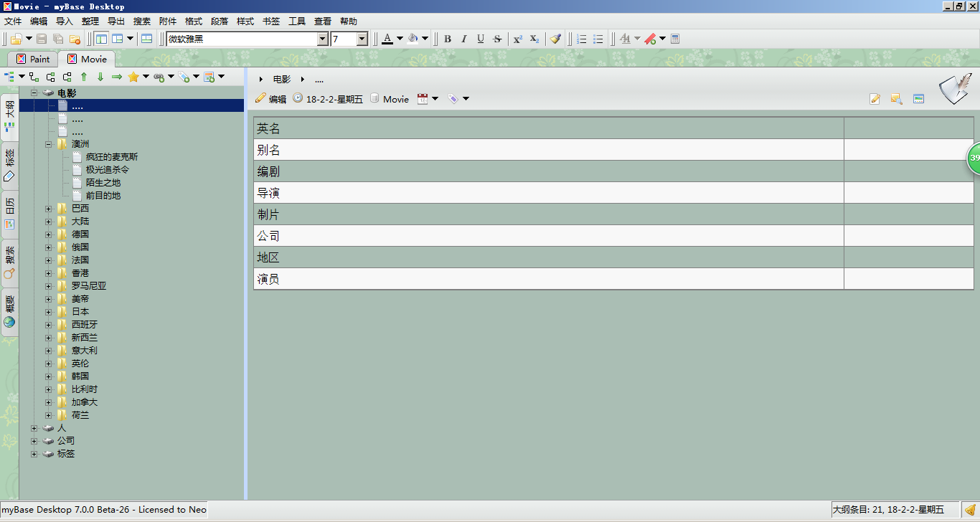Click the save (floppy disk) icon

[42, 39]
